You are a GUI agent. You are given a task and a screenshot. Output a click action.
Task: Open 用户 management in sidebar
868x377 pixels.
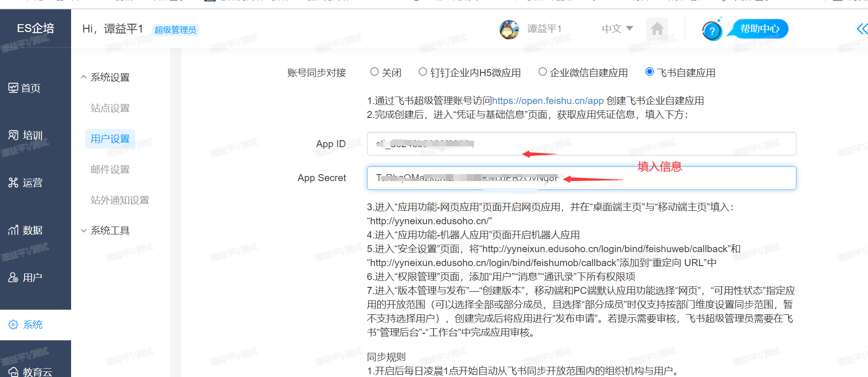tap(26, 278)
